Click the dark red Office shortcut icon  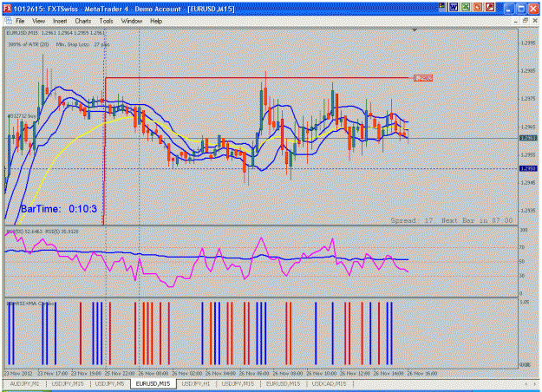[490, 7]
